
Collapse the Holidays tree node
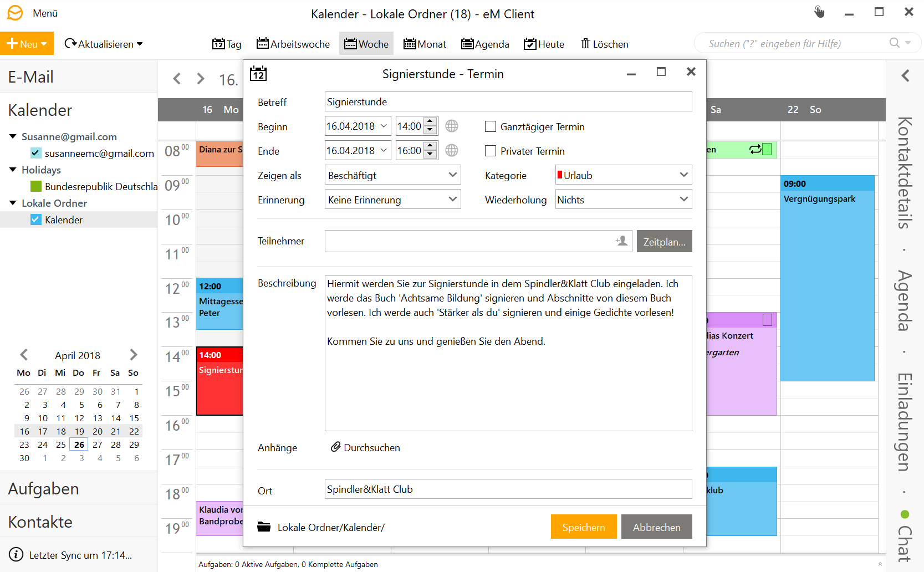tap(13, 170)
